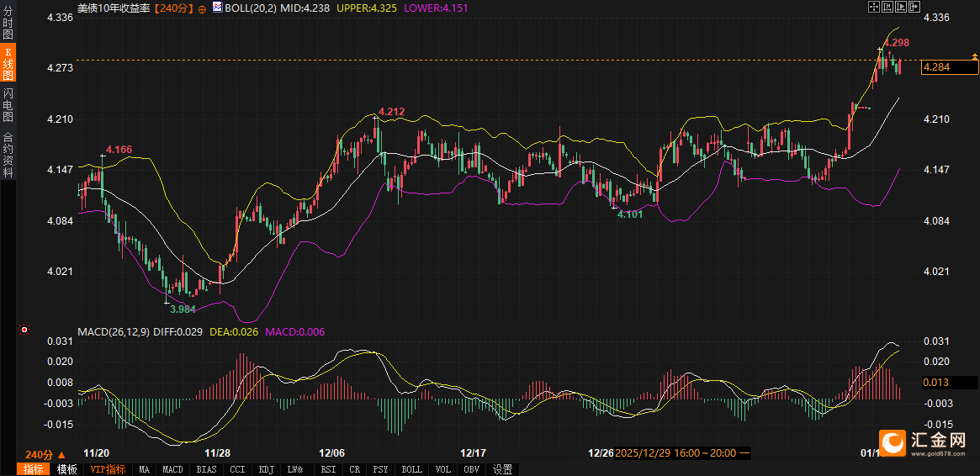Click the scroll-to-latest arrow icon

pos(913,8)
